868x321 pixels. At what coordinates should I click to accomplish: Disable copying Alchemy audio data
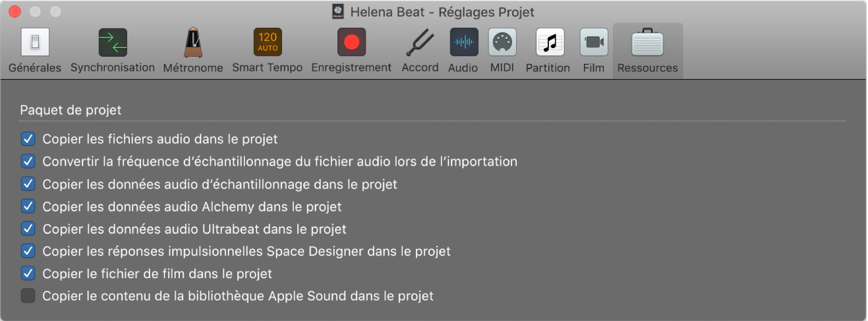click(x=28, y=206)
